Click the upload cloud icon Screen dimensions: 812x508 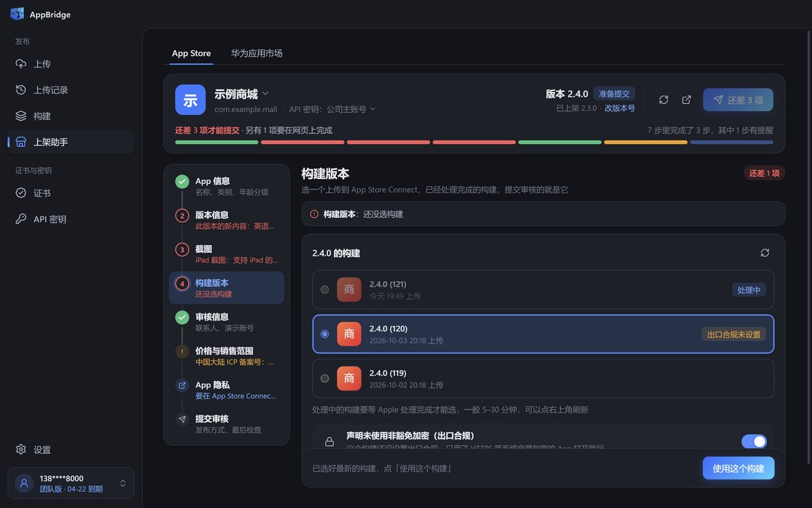click(21, 64)
